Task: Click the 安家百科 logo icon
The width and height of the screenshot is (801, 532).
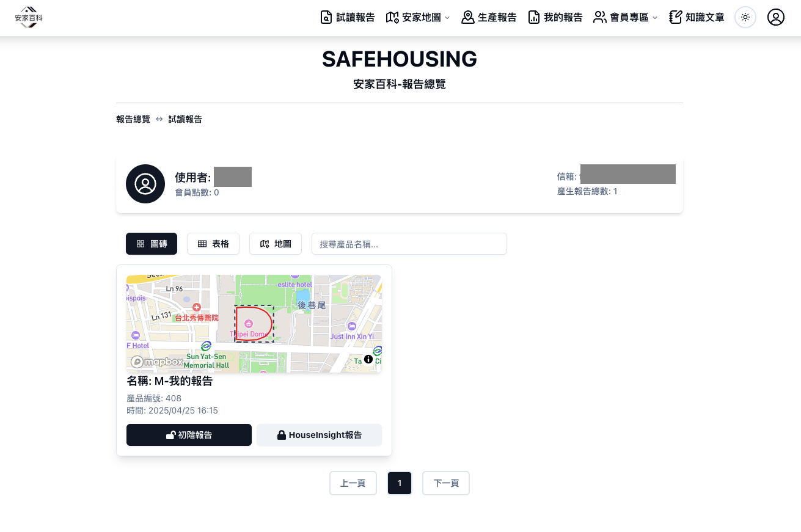Action: pyautogui.click(x=29, y=16)
